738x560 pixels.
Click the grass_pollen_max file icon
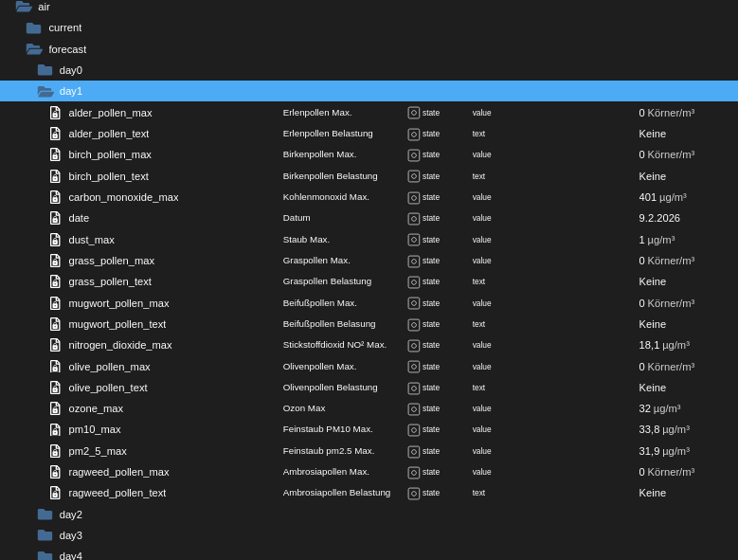(55, 261)
